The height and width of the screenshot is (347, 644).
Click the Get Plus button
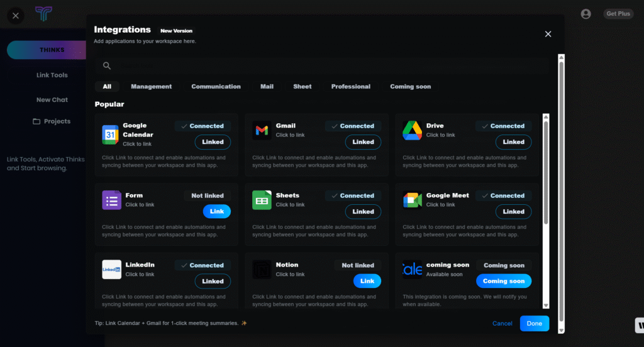[618, 14]
